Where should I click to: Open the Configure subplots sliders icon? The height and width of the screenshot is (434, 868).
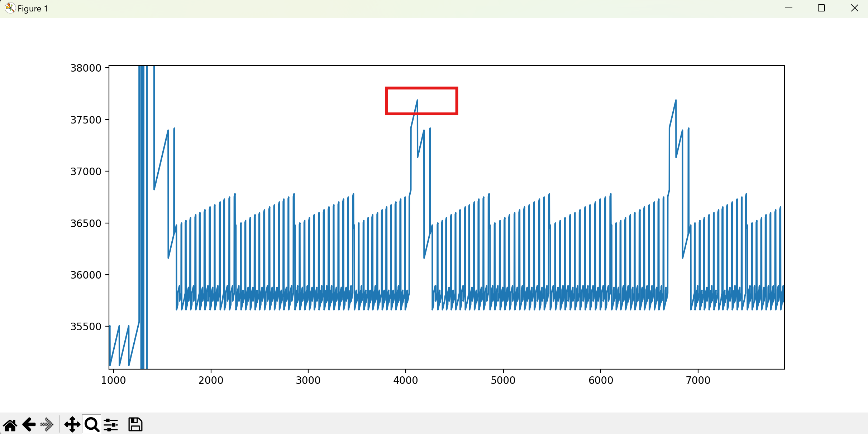(111, 425)
